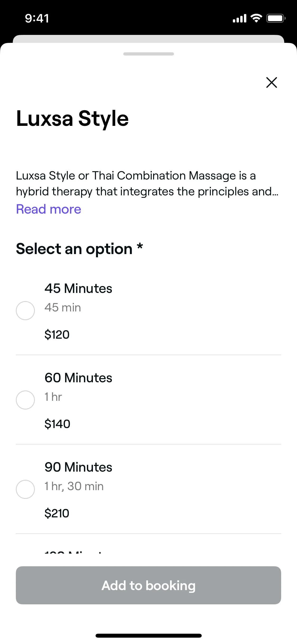297x644 pixels.
Task: Tap the 1 hr duration subtitle
Action: (53, 397)
